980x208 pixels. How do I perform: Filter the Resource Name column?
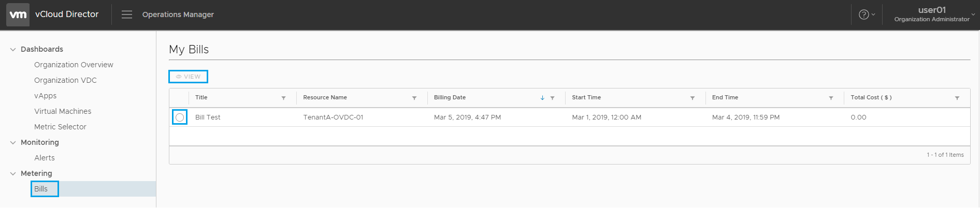pyautogui.click(x=414, y=98)
